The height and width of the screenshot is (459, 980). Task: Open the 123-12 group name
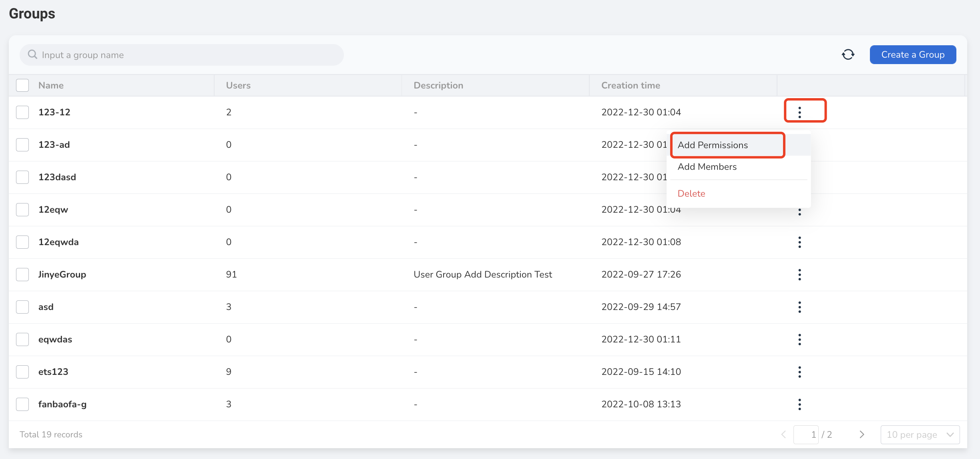click(x=54, y=112)
